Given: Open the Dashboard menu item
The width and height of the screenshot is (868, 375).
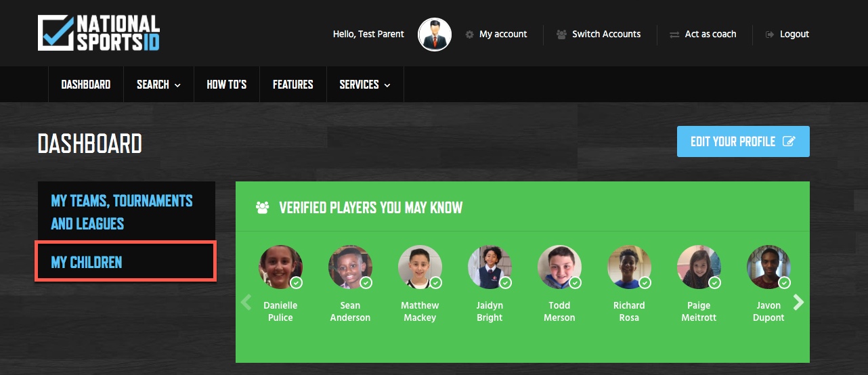Looking at the screenshot, I should (86, 85).
